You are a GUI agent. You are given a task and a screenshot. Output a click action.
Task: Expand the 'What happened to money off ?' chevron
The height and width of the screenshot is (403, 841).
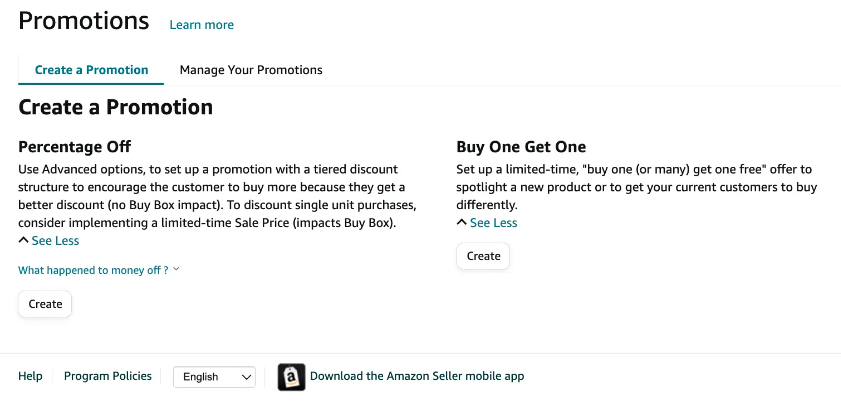point(176,269)
